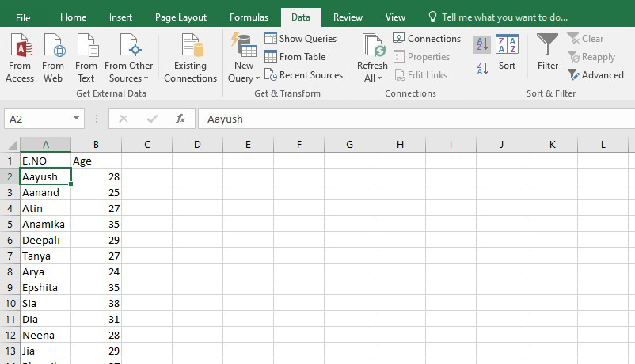635x364 pixels.
Task: Click Edit Links
Action: tap(420, 75)
